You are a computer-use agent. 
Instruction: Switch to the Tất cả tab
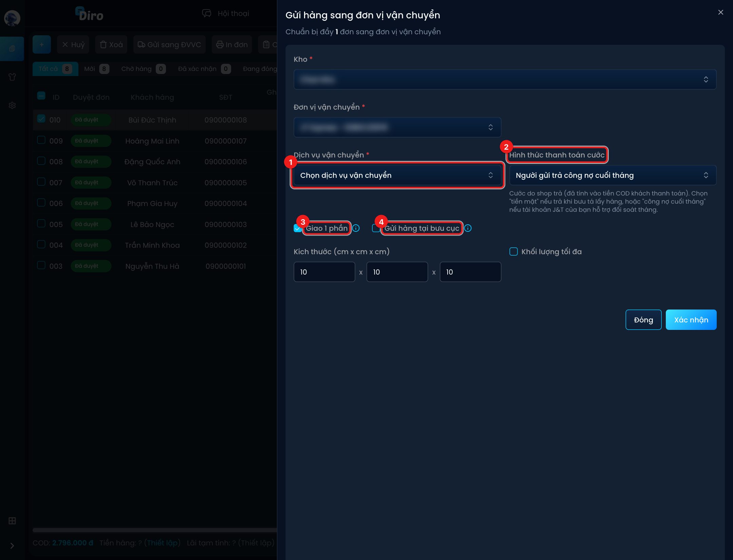[x=55, y=69]
